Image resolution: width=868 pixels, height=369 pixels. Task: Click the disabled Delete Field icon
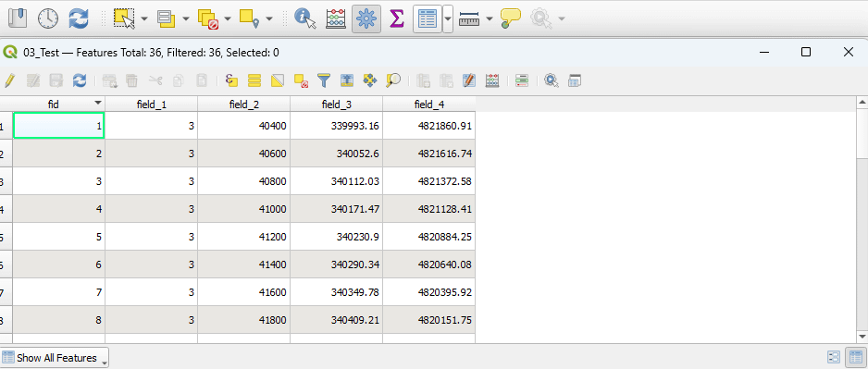click(446, 80)
